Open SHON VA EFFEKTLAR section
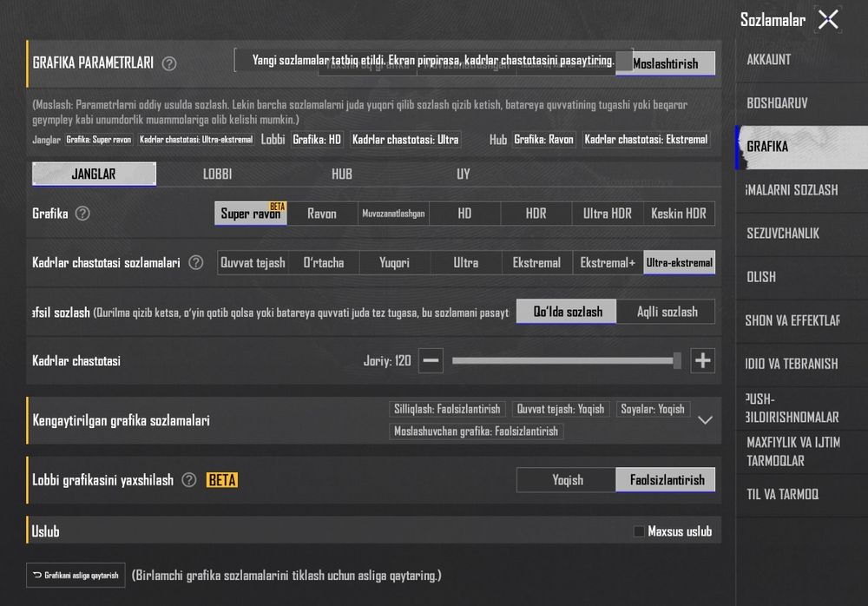 point(801,320)
